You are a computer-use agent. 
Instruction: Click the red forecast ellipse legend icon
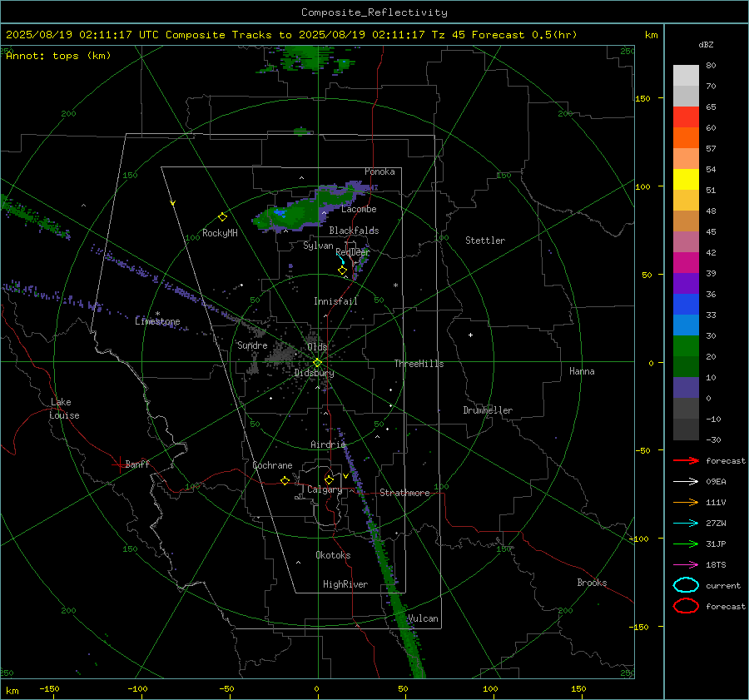pyautogui.click(x=686, y=606)
